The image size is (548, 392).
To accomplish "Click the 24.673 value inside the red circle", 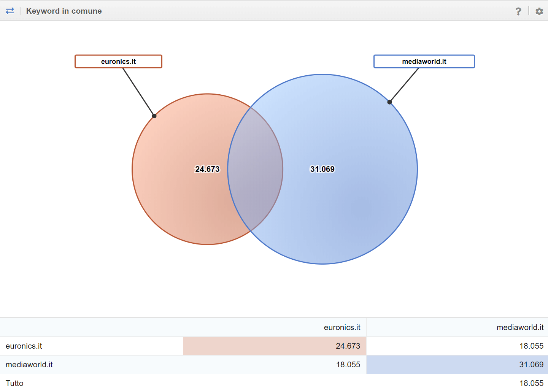I will click(x=207, y=169).
